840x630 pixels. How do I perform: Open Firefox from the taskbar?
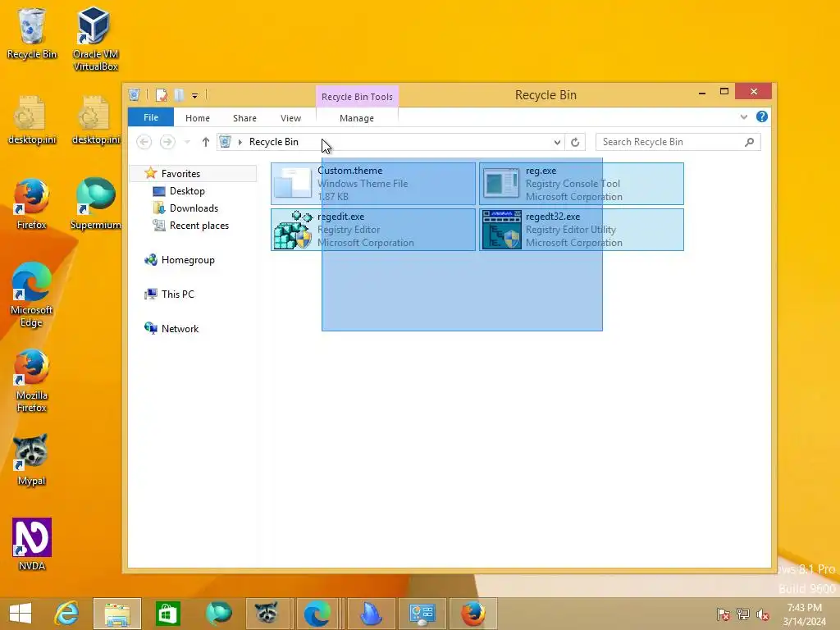(x=473, y=614)
